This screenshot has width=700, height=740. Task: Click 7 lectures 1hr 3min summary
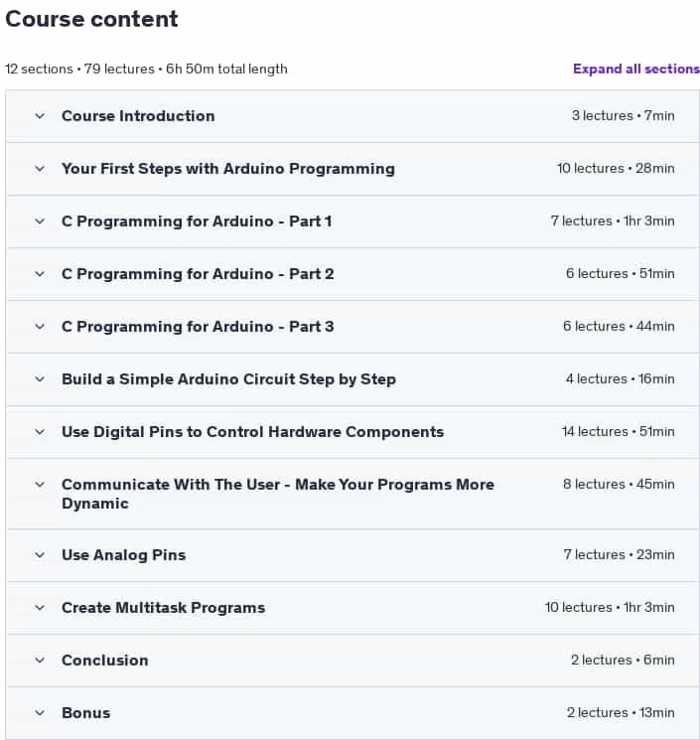click(x=613, y=221)
